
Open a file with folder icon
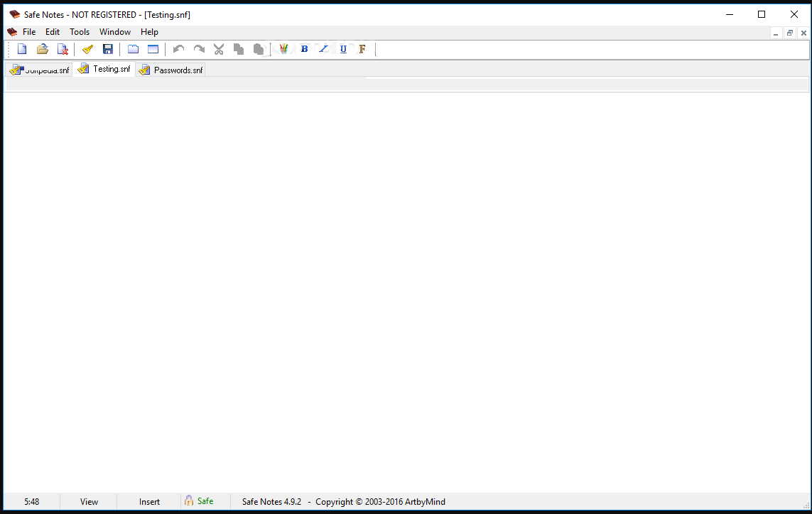point(42,49)
